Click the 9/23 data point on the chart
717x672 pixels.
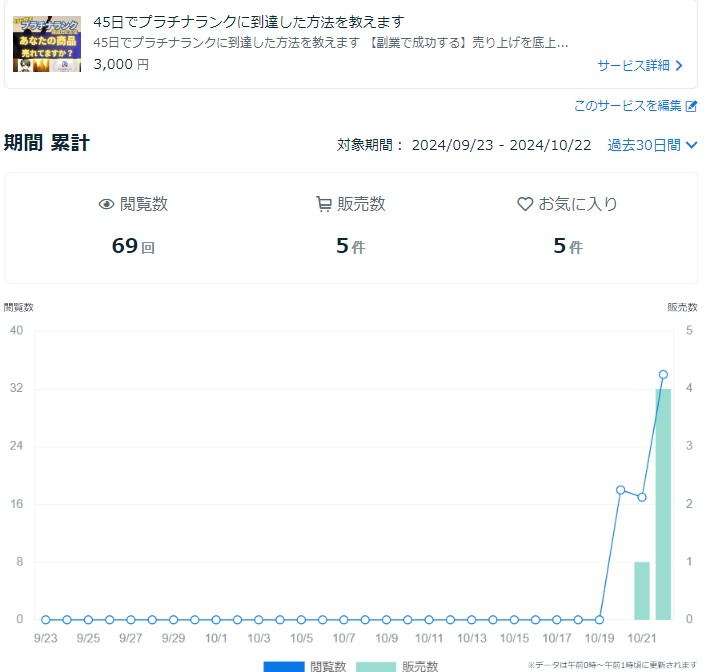(45, 619)
